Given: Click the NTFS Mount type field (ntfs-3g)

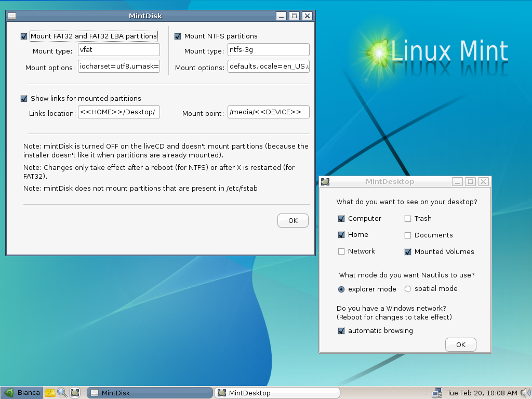Looking at the screenshot, I should tap(269, 49).
